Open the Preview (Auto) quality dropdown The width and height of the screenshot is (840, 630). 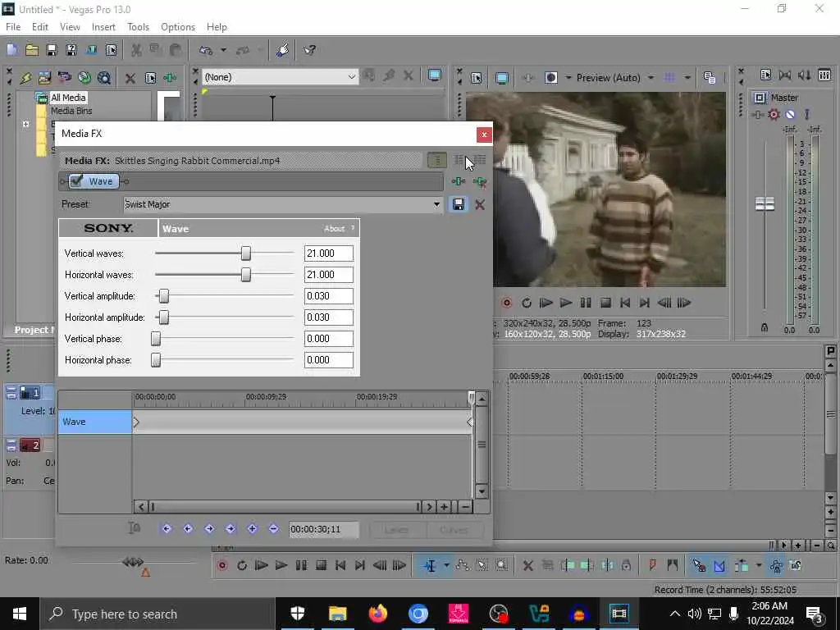651,78
